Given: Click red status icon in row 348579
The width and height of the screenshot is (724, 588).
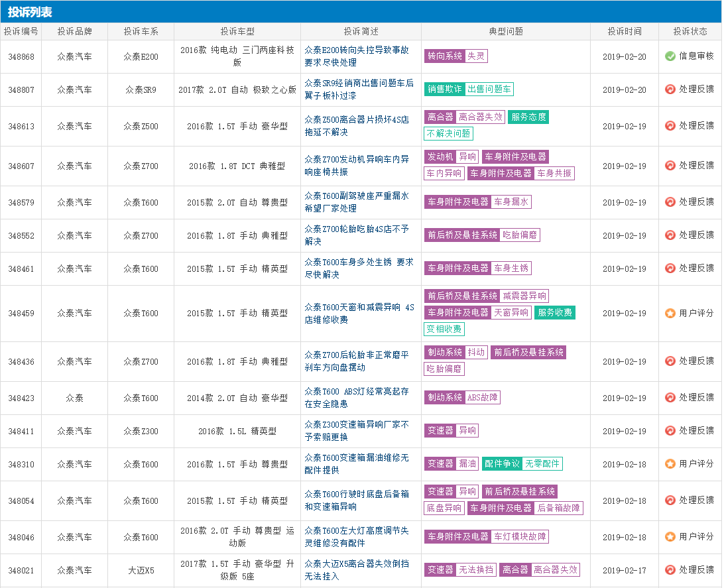Looking at the screenshot, I should pyautogui.click(x=670, y=202).
